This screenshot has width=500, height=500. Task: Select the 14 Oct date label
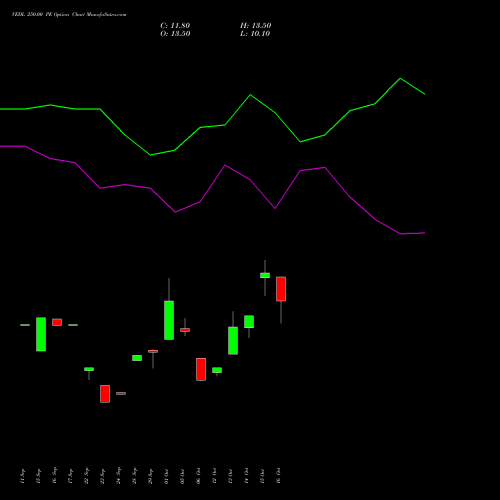[x=246, y=476]
